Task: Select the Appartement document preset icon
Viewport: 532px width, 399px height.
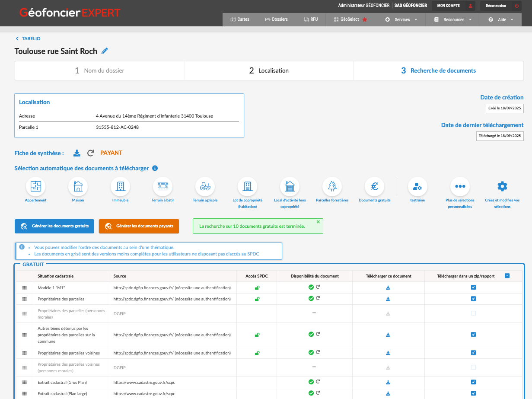Action: [35, 186]
